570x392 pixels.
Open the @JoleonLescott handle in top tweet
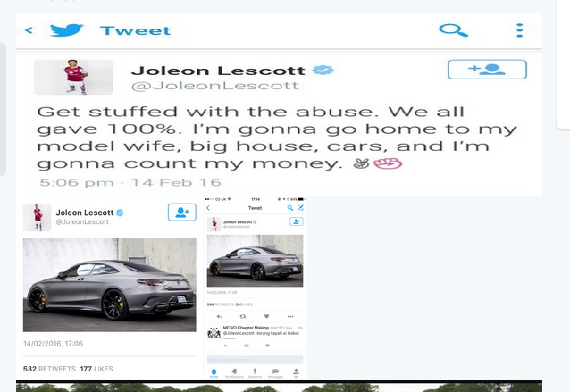(214, 86)
